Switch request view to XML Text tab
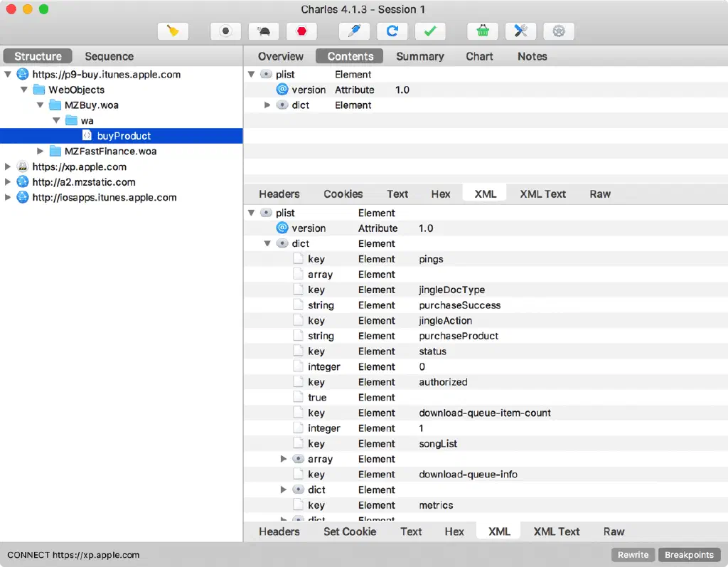The height and width of the screenshot is (567, 728). point(542,194)
